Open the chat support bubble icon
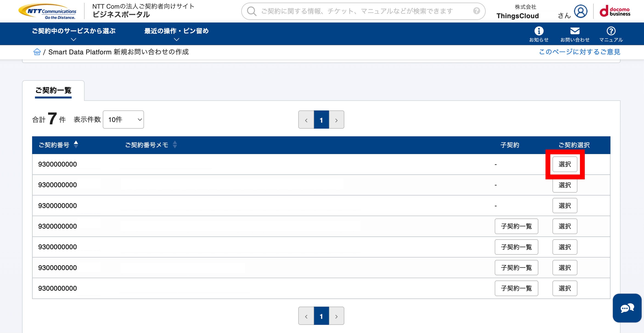This screenshot has width=644, height=333. 627,308
